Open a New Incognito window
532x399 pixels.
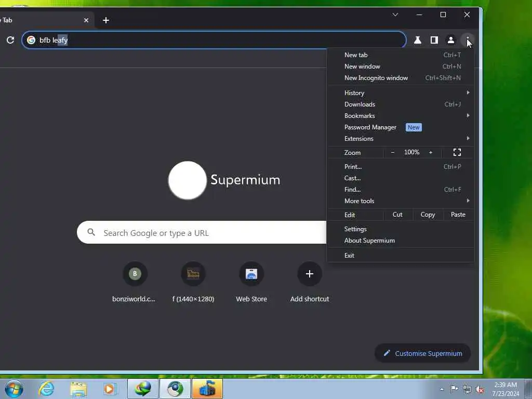click(401, 78)
